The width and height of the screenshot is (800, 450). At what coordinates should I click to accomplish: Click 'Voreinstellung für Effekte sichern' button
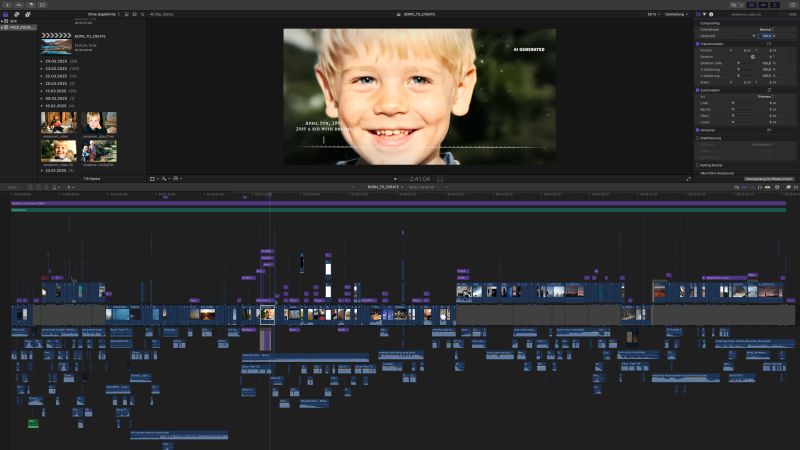tap(768, 179)
